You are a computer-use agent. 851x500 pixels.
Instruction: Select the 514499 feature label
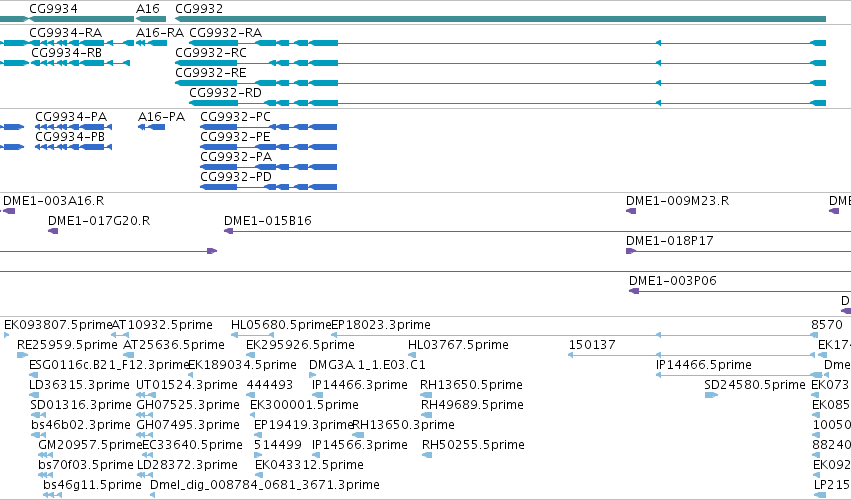click(278, 445)
